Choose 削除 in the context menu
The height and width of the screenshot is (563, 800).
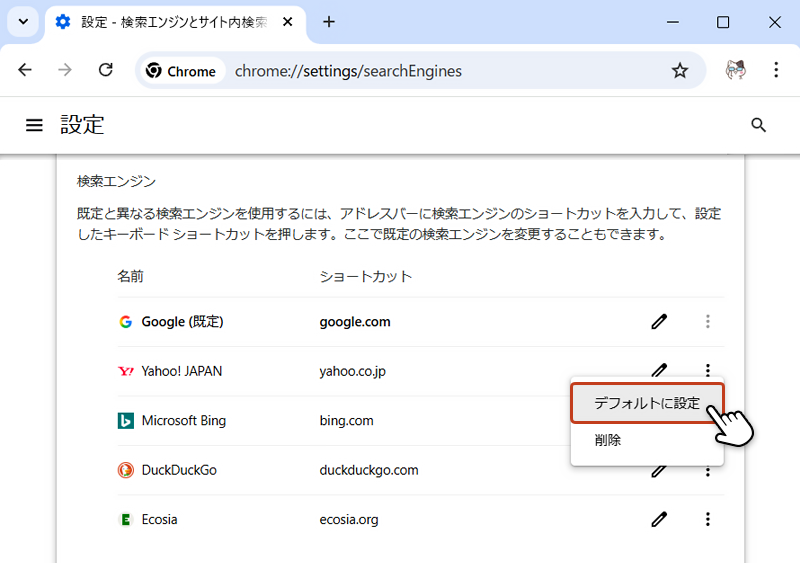647,440
